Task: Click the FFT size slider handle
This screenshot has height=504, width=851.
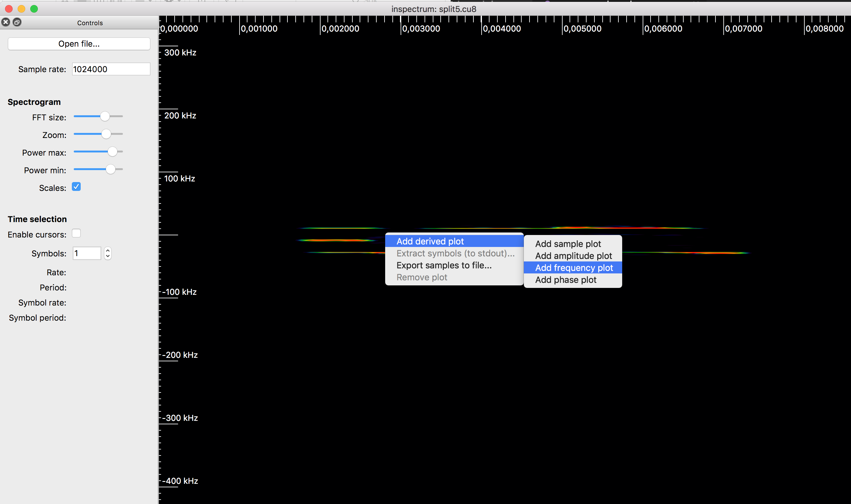Action: pos(104,117)
